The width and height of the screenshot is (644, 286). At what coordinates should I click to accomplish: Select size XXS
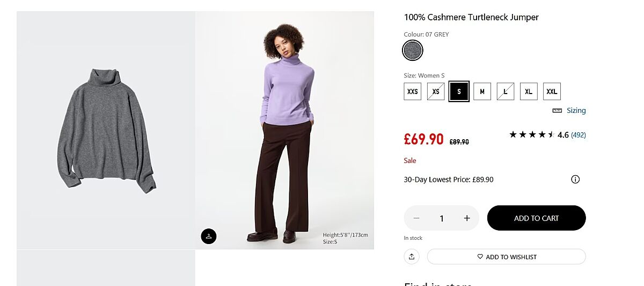413,91
